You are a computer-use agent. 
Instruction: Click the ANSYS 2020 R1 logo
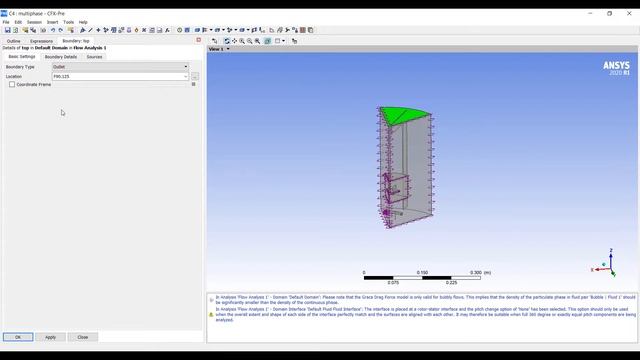(x=616, y=68)
